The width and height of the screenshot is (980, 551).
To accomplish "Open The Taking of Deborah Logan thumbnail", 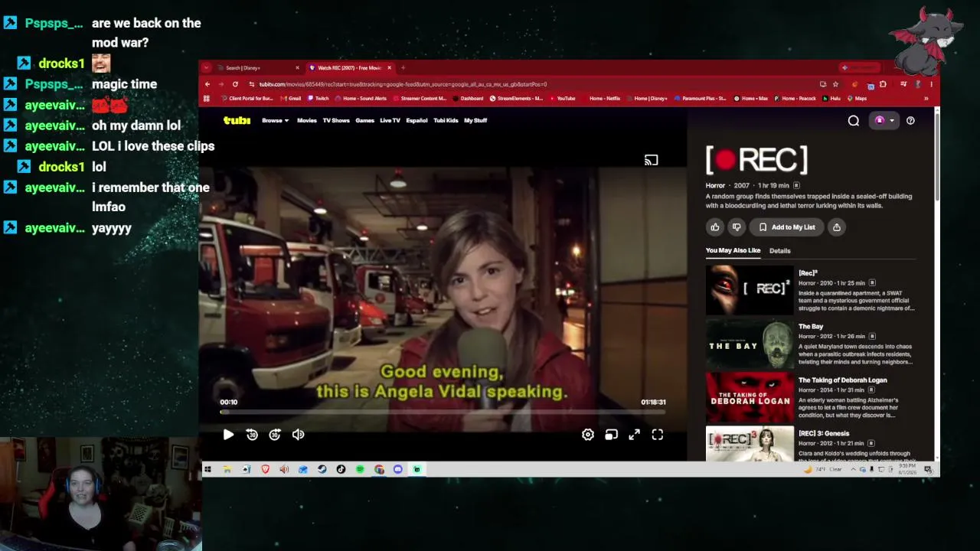I will click(750, 397).
